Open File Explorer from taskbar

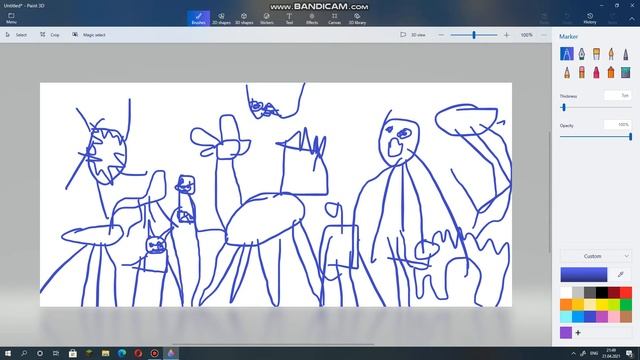coord(105,353)
